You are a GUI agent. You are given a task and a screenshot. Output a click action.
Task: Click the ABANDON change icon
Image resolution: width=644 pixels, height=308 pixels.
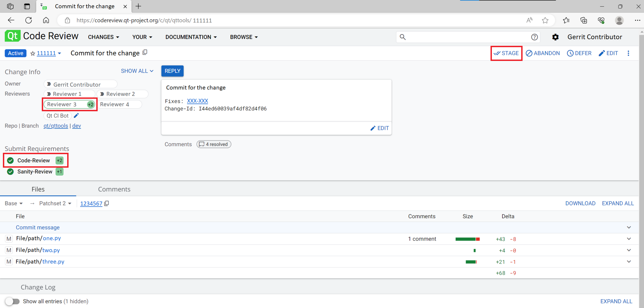tap(529, 53)
